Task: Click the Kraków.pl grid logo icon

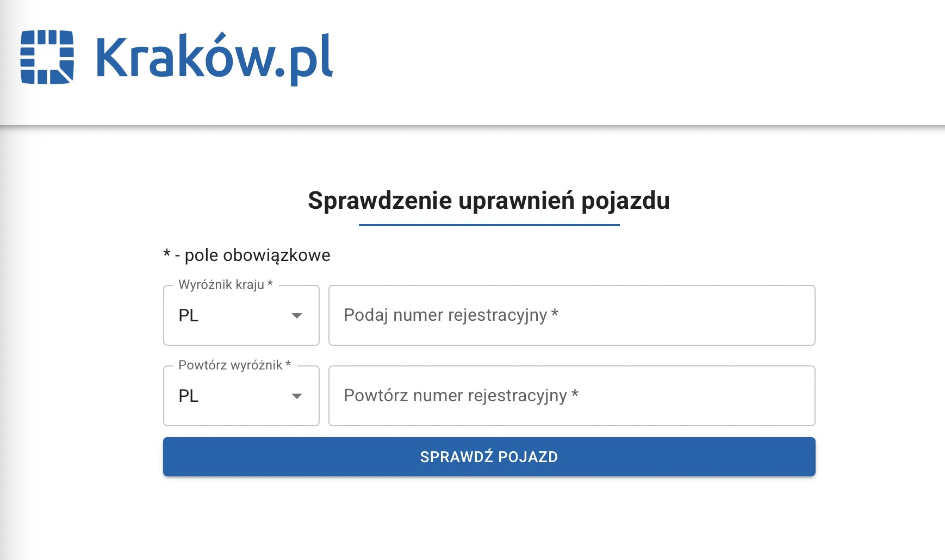Action: (x=47, y=57)
